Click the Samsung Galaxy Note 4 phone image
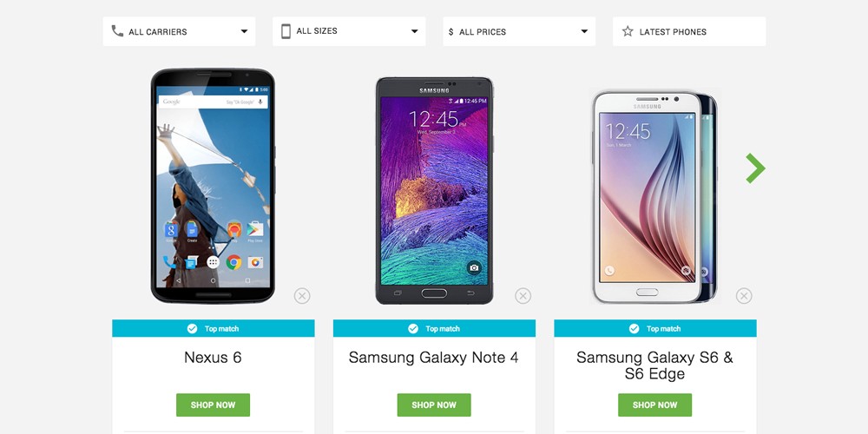The image size is (868, 434). click(x=434, y=190)
